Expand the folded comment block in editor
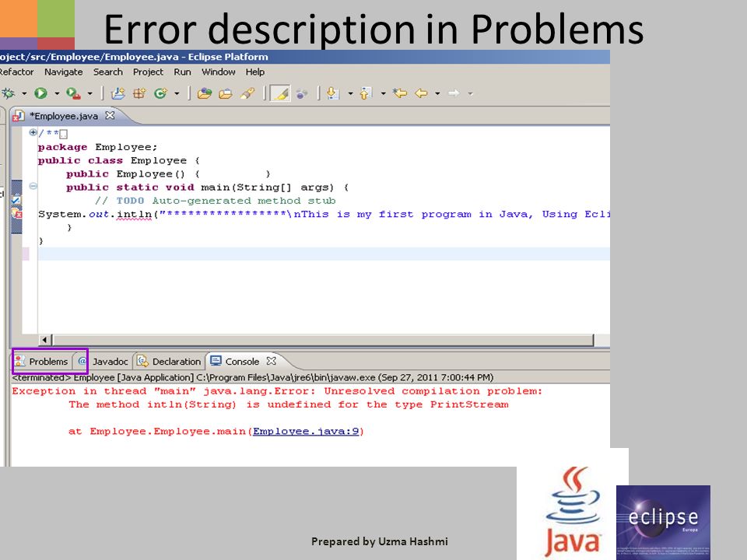This screenshot has width=747, height=560. click(33, 132)
